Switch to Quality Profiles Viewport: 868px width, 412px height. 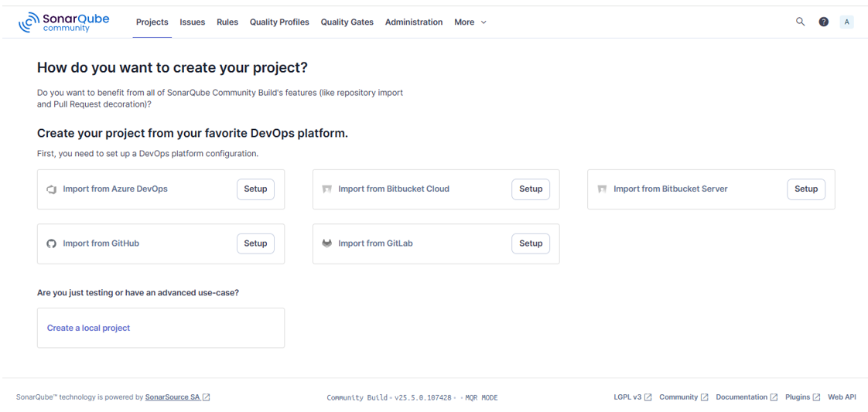tap(279, 22)
